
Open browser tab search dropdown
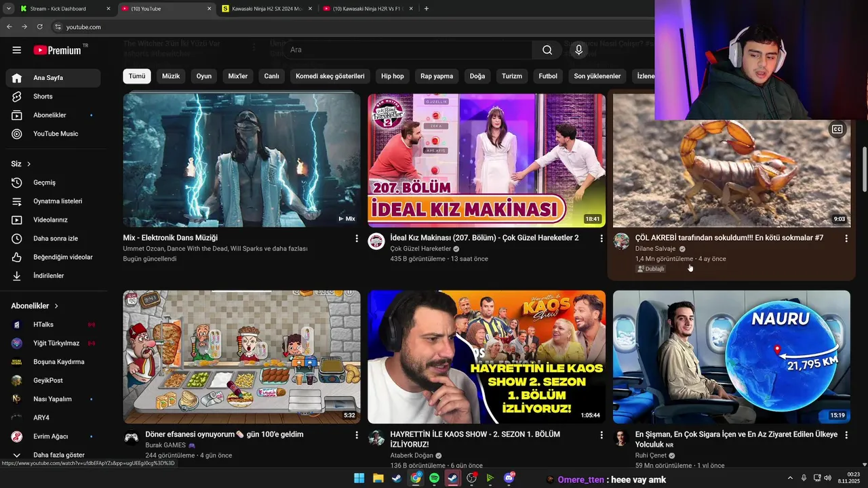pos(8,9)
